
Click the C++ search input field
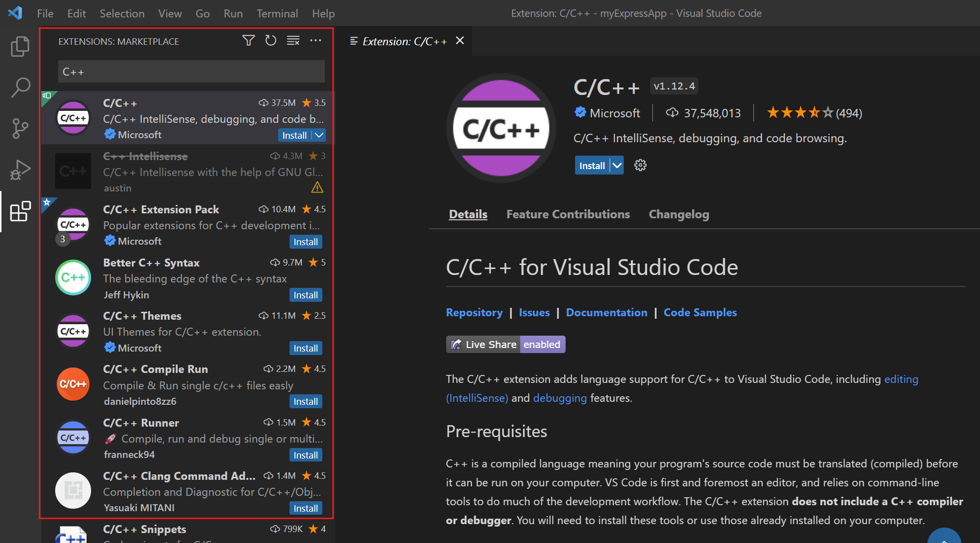(x=191, y=71)
